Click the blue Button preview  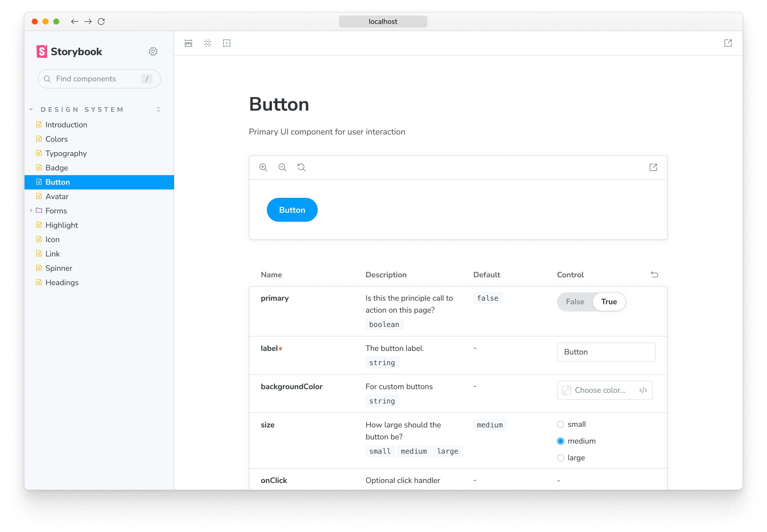(292, 210)
